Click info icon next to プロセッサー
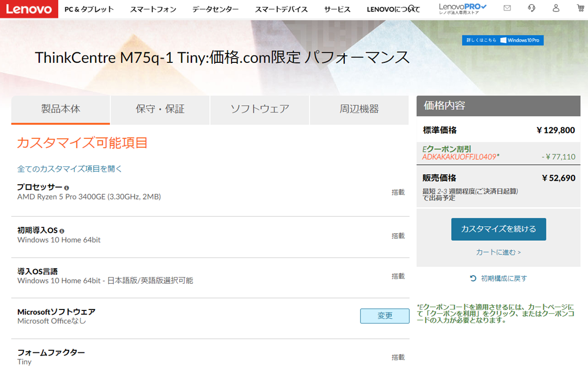Viewport: 588px width, 377px height. coord(67,188)
